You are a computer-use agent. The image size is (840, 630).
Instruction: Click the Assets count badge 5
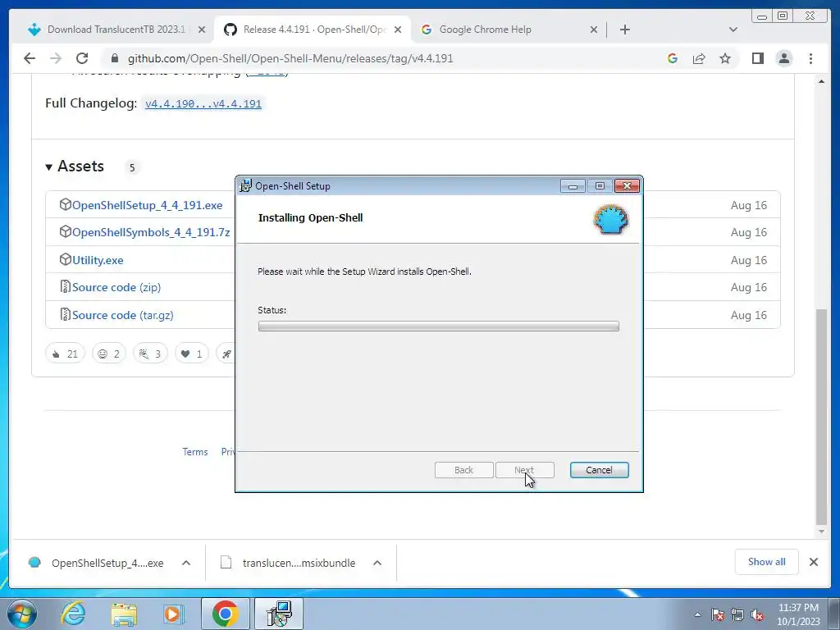132,167
